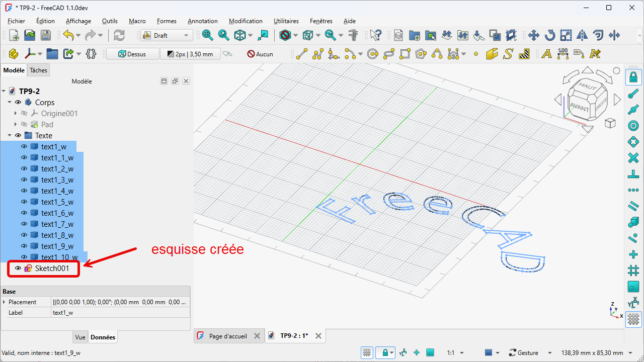644x362 pixels.
Task: Click the measure caliper icon
Action: pos(353,35)
